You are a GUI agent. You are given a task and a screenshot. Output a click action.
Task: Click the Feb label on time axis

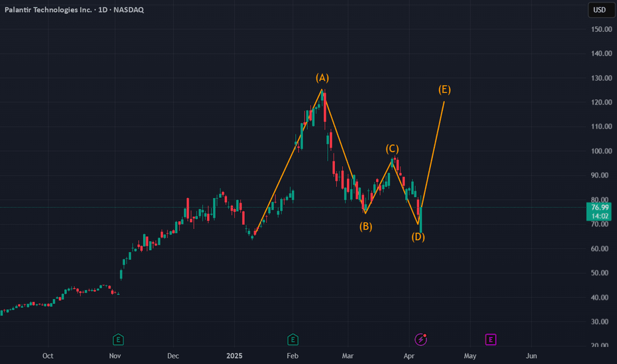click(x=293, y=356)
